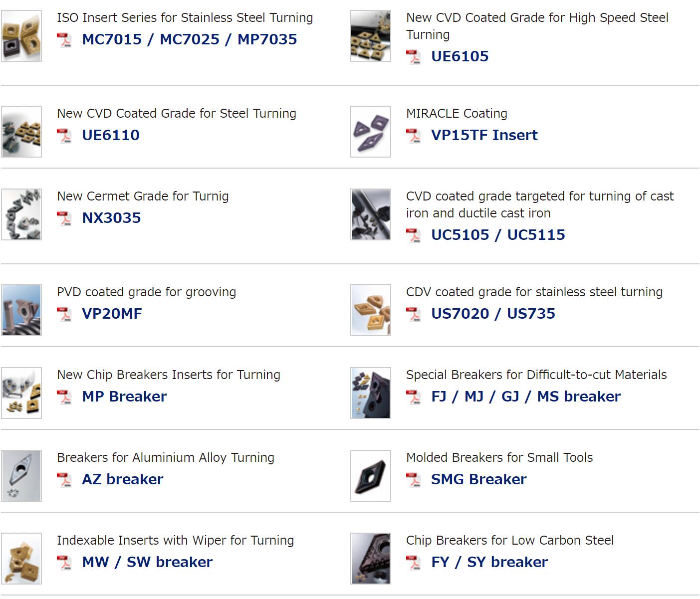700x599 pixels.
Task: Select the Wiper for Turning inserts thumbnail
Action: tap(21, 559)
